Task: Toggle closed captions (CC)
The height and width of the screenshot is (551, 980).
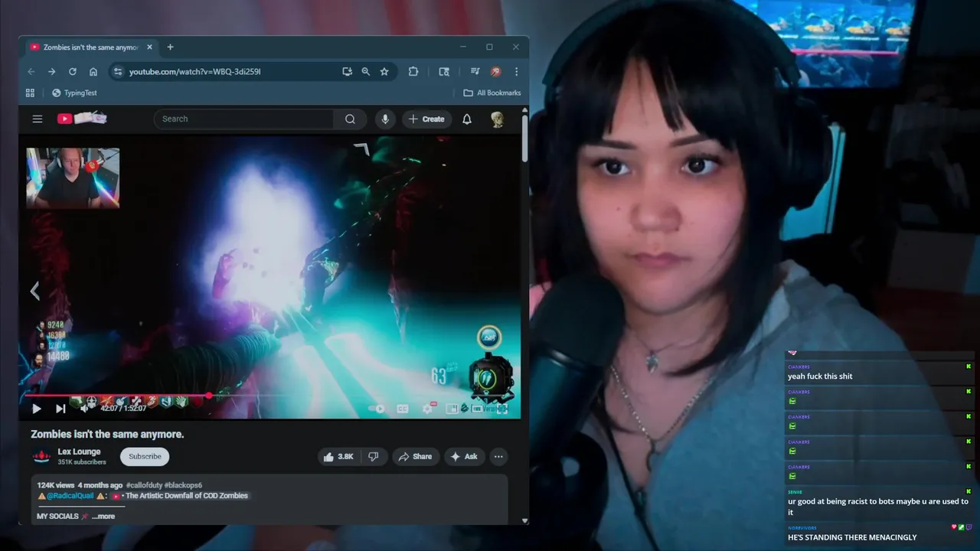Action: coord(402,409)
